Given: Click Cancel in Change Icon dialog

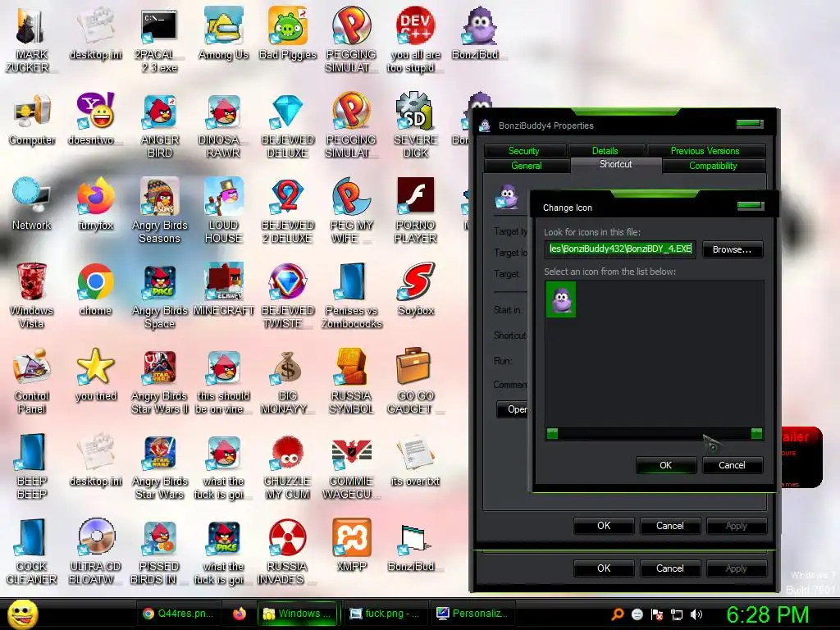Looking at the screenshot, I should [733, 466].
